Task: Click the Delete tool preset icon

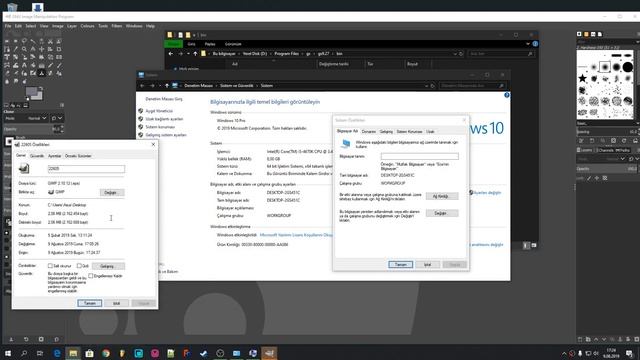Action: (41, 339)
